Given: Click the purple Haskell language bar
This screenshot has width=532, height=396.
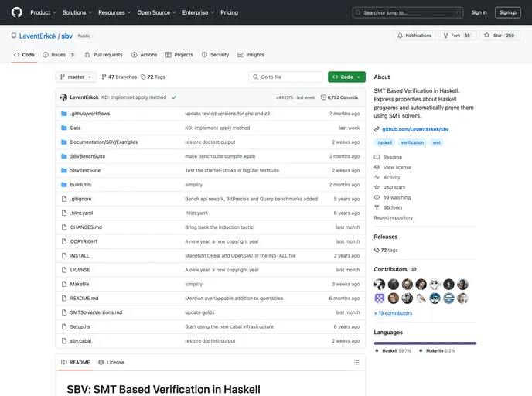Looking at the screenshot, I should click(x=425, y=343).
